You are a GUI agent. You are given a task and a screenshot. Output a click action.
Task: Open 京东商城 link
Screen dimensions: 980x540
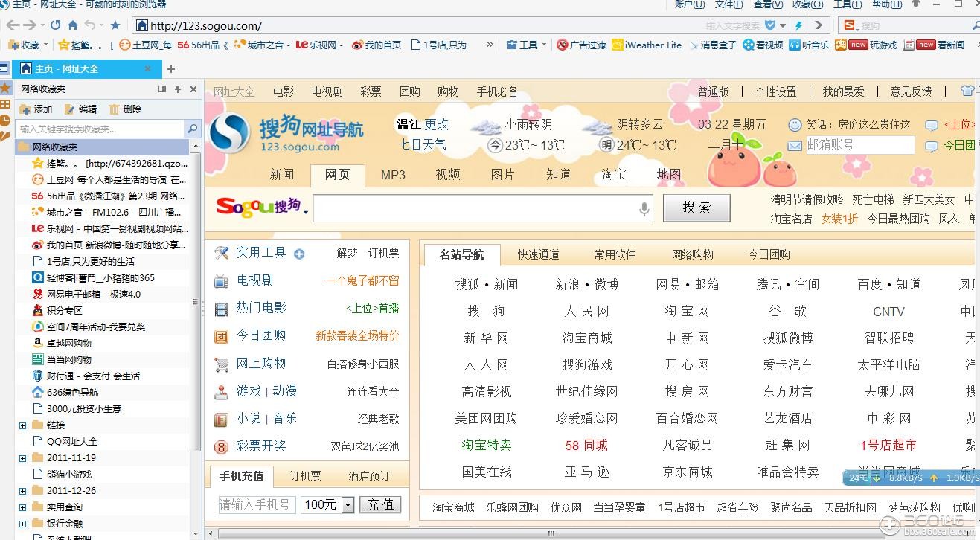click(x=688, y=472)
